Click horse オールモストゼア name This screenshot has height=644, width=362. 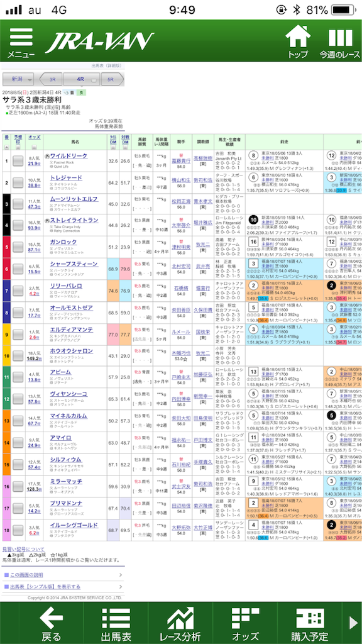(x=71, y=307)
